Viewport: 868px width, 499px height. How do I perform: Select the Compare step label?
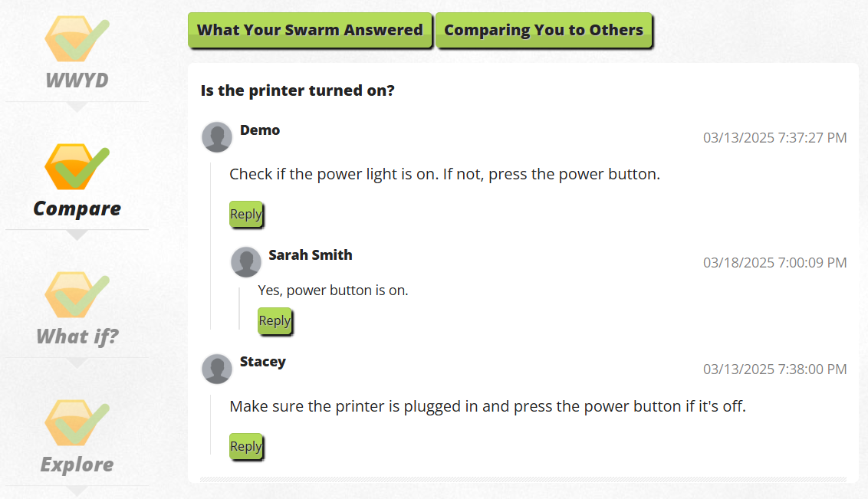click(77, 208)
